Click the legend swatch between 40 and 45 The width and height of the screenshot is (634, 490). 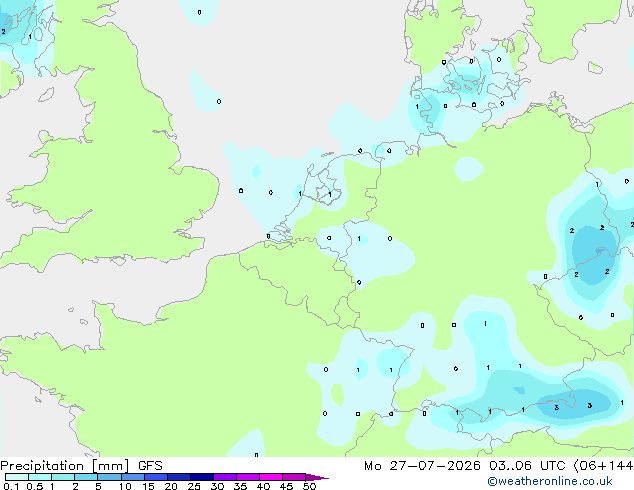point(271,477)
